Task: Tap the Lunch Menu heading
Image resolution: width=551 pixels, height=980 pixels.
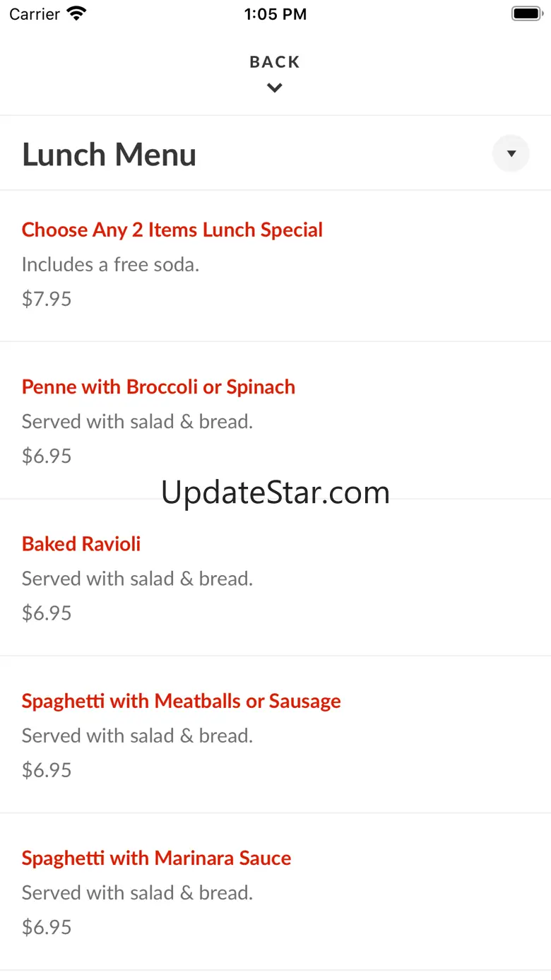Action: click(109, 155)
